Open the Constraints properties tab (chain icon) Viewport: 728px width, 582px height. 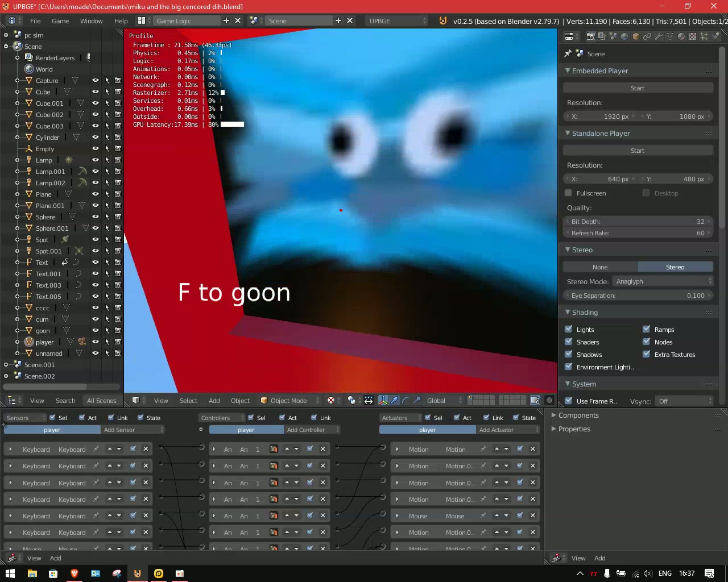click(647, 36)
